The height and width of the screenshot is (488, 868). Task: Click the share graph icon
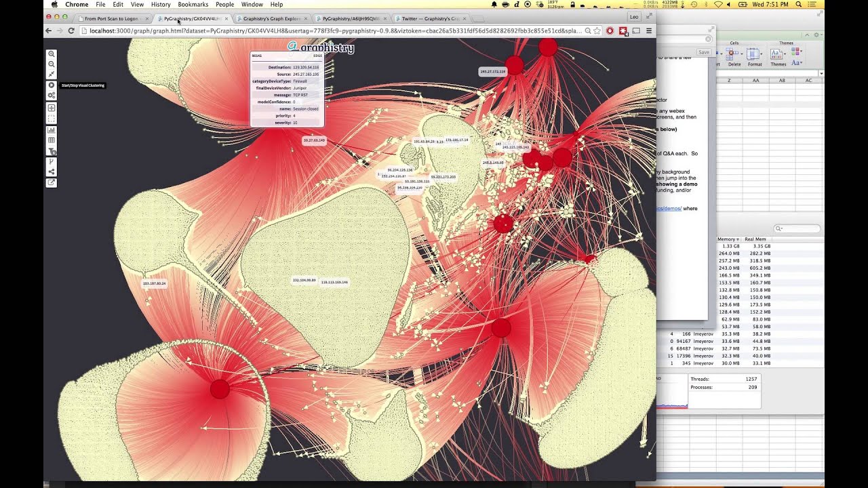click(x=51, y=171)
